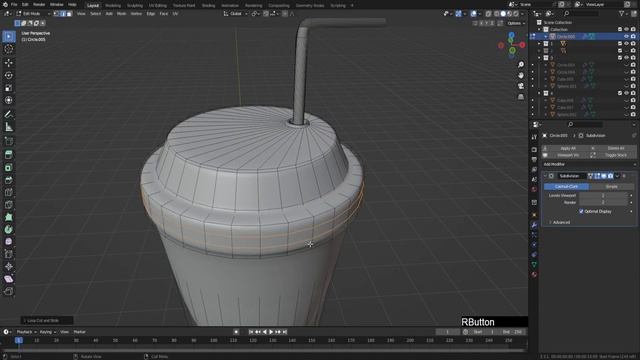Open the Global transform orientation dropdown

pos(235,13)
